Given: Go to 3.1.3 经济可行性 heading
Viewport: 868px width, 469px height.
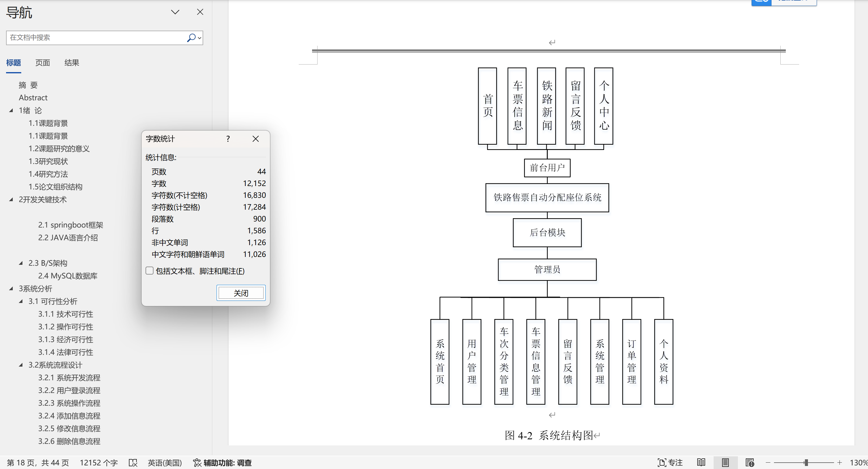Looking at the screenshot, I should [x=66, y=340].
